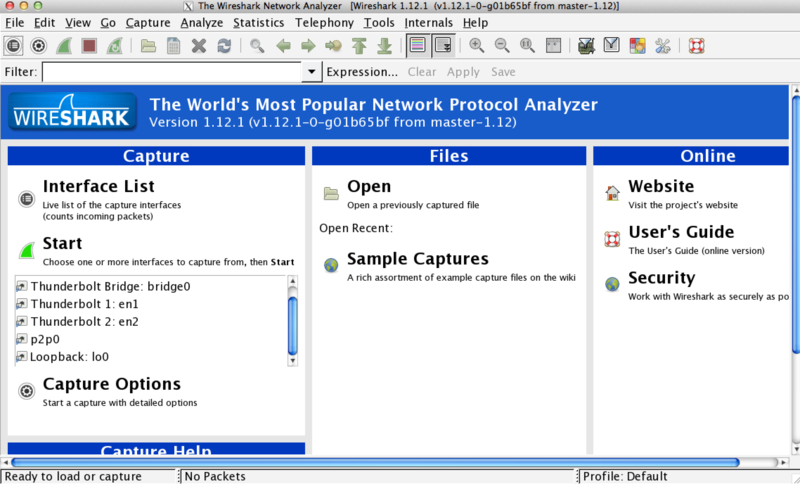The image size is (800, 484).
Task: Click the Save filter button
Action: click(503, 72)
